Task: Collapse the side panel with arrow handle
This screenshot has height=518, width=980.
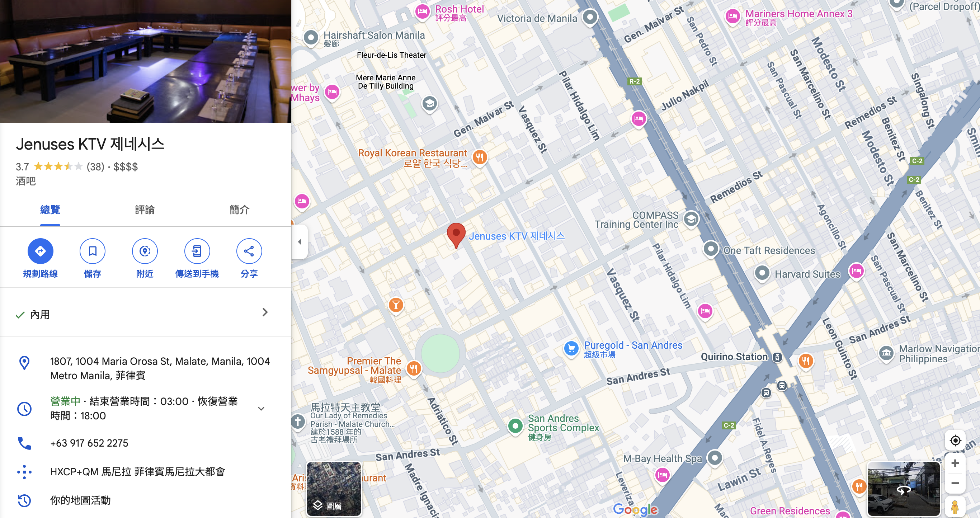Action: point(300,242)
